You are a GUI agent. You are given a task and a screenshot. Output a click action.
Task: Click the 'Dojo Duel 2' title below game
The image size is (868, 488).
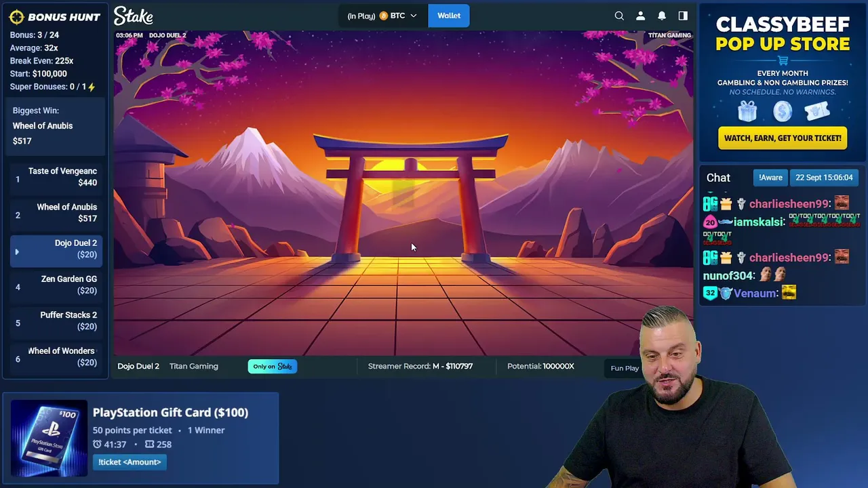click(x=138, y=366)
